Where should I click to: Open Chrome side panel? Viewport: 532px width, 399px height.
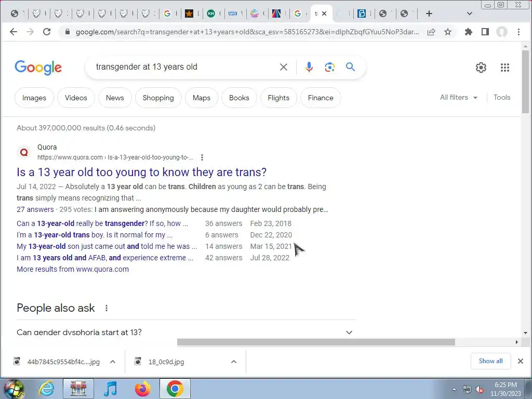pos(485,32)
